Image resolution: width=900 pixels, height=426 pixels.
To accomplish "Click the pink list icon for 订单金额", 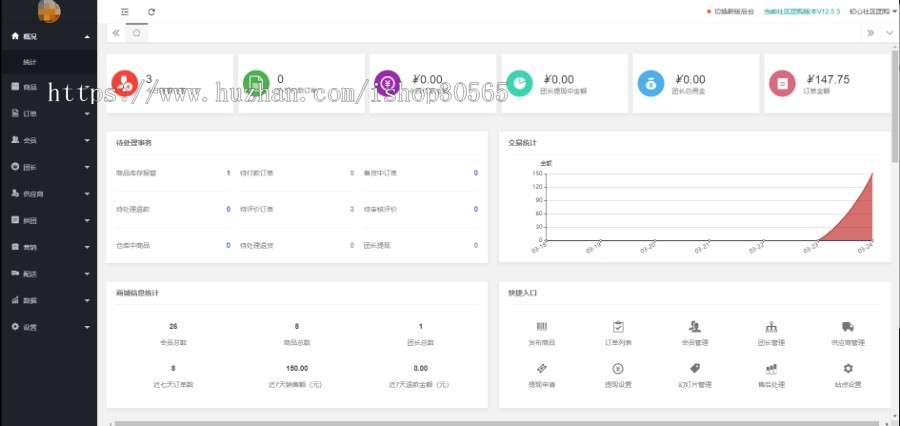I will [782, 83].
